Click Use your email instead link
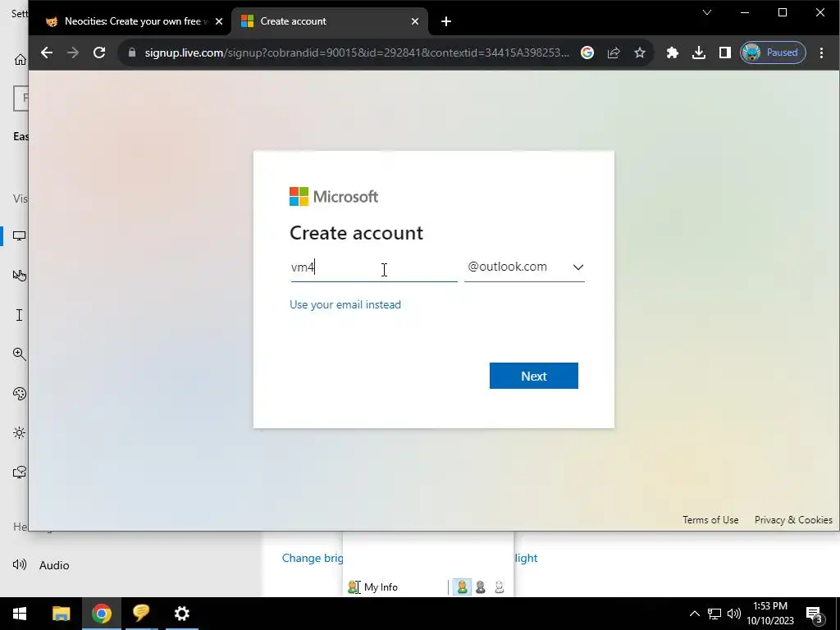The image size is (840, 630). click(x=345, y=304)
